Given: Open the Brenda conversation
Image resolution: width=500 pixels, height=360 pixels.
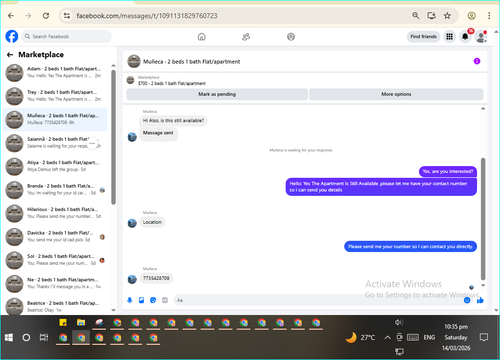Looking at the screenshot, I should (x=55, y=189).
